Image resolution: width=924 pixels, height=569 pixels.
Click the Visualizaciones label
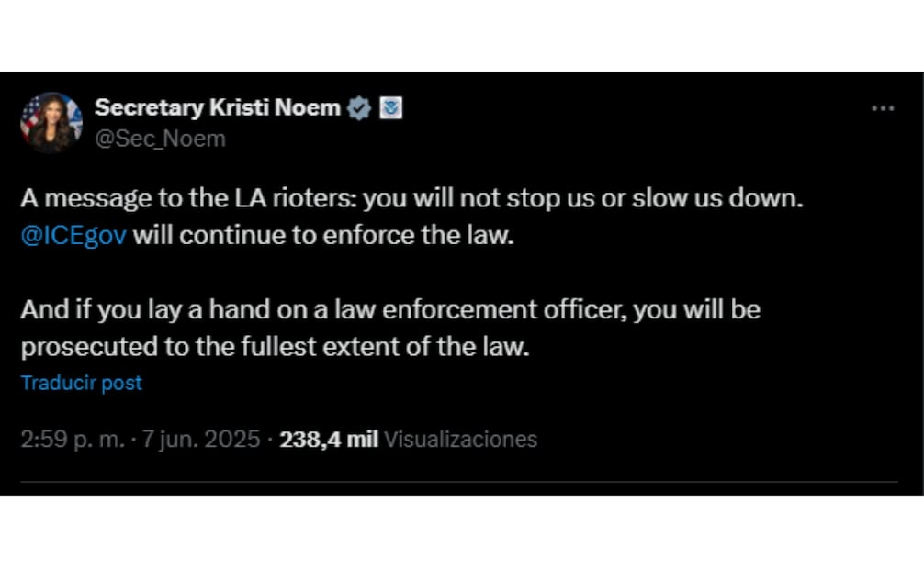coord(460,440)
